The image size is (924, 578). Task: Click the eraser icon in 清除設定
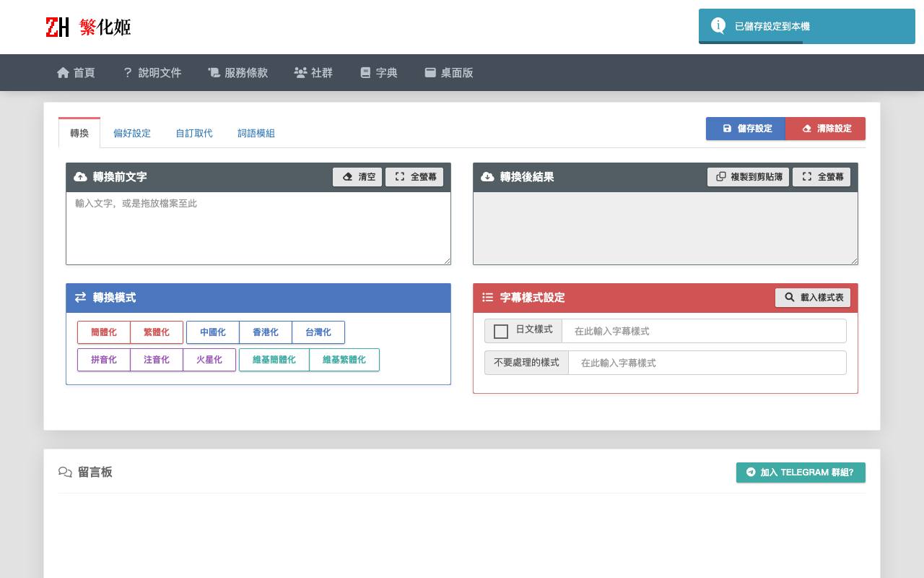coord(806,129)
